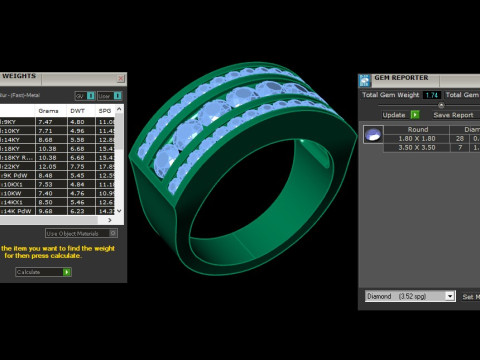This screenshot has height=360, width=480.
Task: Click the Calculate button label
Action: pyautogui.click(x=28, y=272)
